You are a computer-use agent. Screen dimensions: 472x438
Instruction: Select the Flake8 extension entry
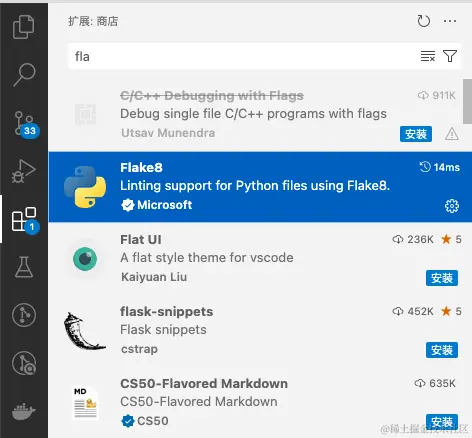pyautogui.click(x=260, y=187)
